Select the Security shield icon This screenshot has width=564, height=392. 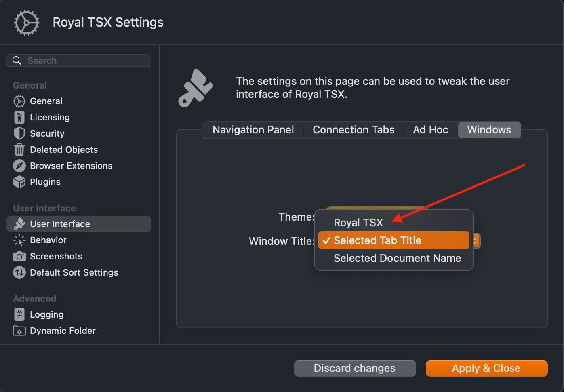19,133
